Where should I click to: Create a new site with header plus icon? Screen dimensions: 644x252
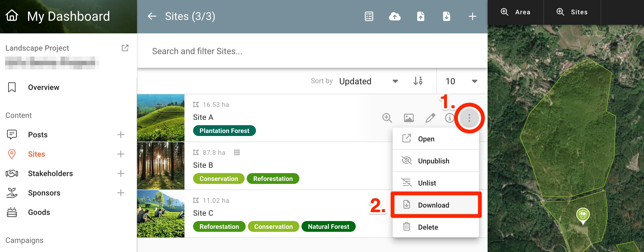(x=472, y=16)
